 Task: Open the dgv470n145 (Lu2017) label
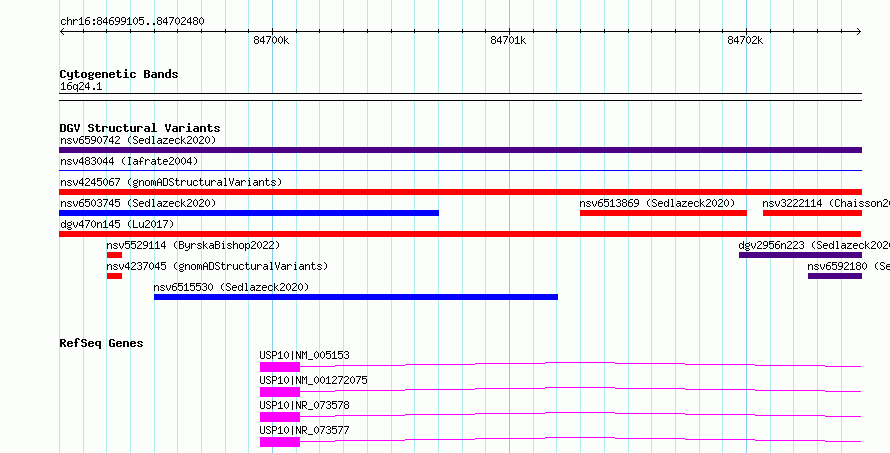tap(117, 224)
